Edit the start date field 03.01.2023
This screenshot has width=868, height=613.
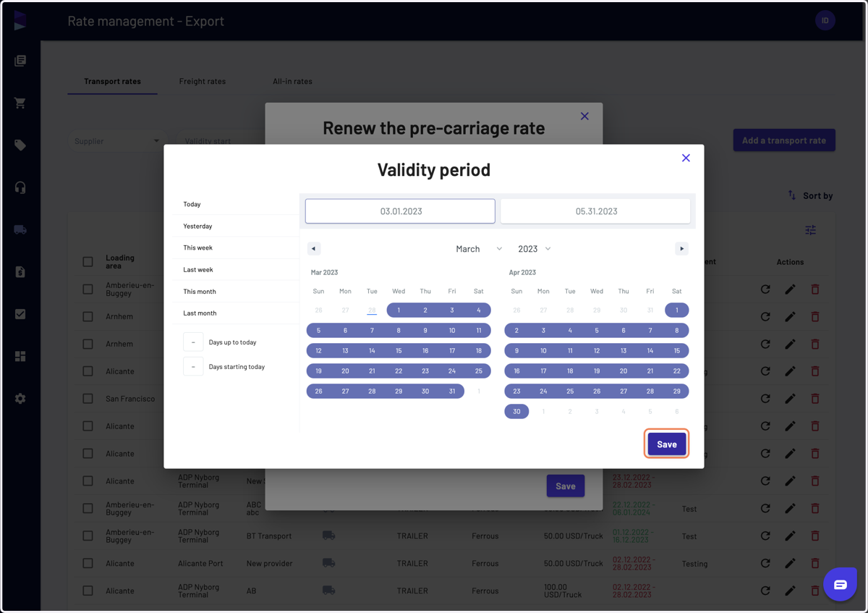click(x=400, y=211)
